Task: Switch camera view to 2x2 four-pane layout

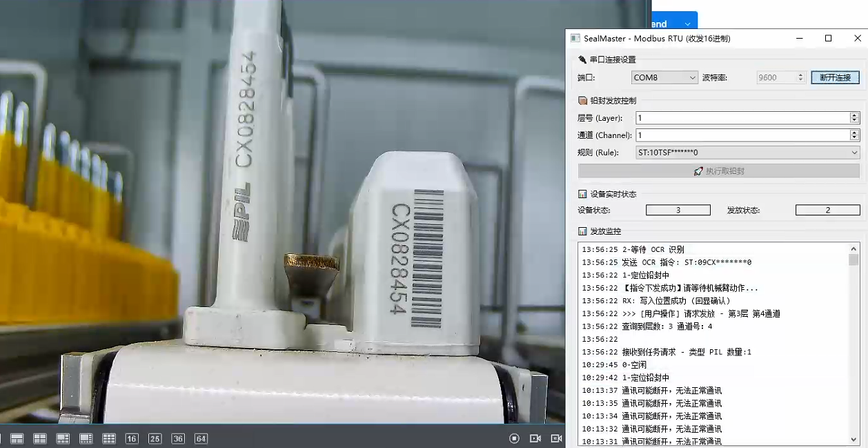Action: pyautogui.click(x=40, y=438)
